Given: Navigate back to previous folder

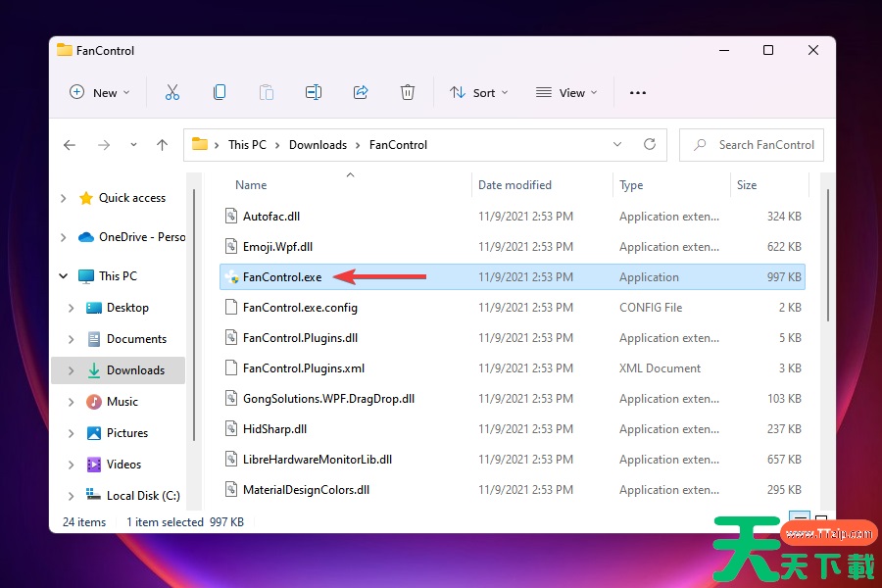Looking at the screenshot, I should click(70, 145).
